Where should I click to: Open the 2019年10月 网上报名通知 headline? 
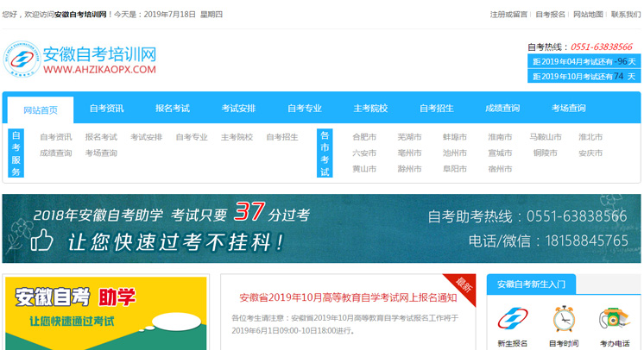point(348,298)
